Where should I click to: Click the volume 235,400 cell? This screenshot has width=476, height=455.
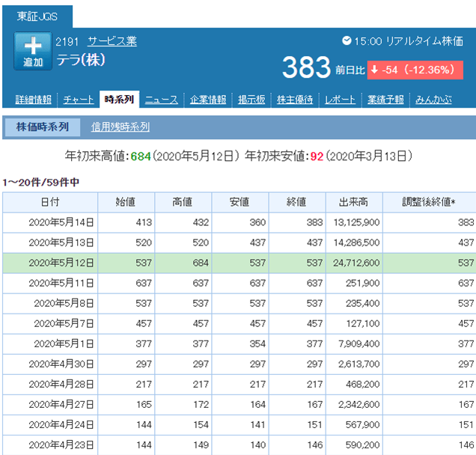coord(354,304)
